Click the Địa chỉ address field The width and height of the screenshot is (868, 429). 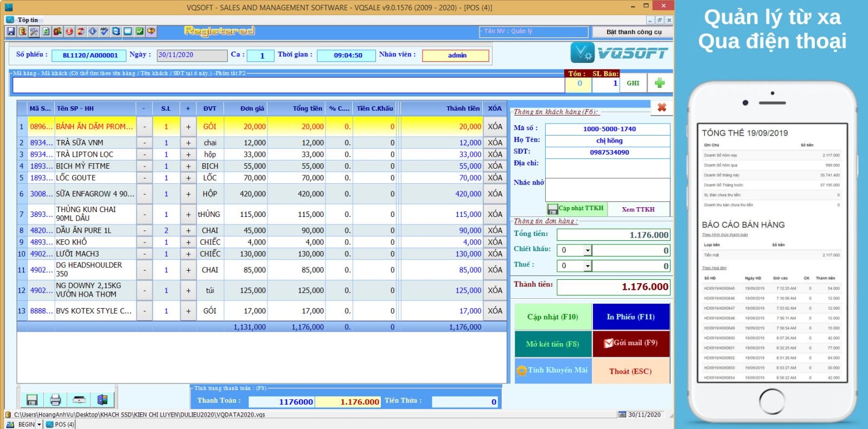(x=608, y=168)
